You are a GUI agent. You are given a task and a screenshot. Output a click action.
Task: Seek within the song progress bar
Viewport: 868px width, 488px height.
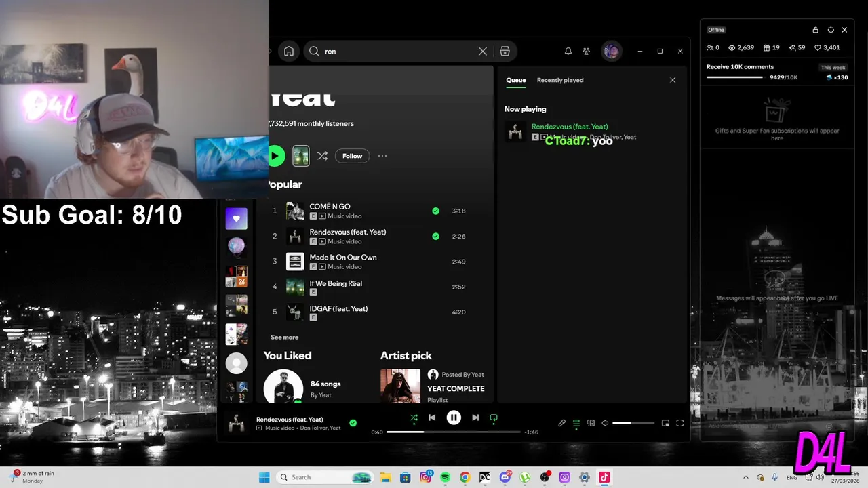[x=454, y=432]
